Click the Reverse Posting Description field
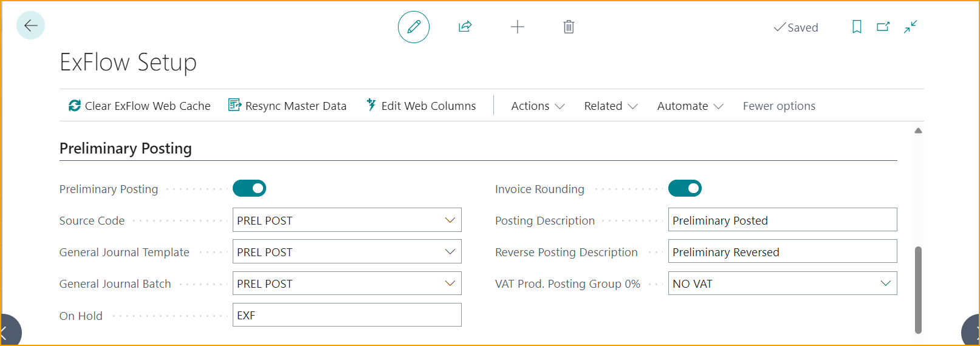The height and width of the screenshot is (346, 980). pyautogui.click(x=783, y=251)
